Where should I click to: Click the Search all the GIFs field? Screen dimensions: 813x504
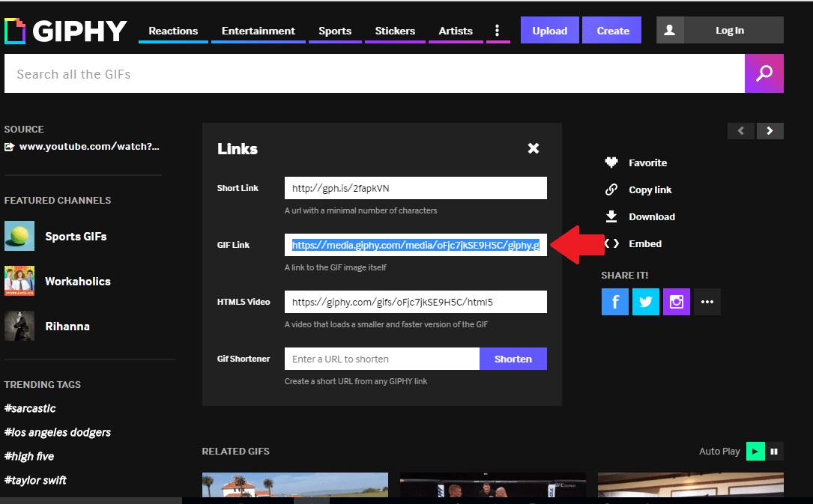tap(375, 74)
